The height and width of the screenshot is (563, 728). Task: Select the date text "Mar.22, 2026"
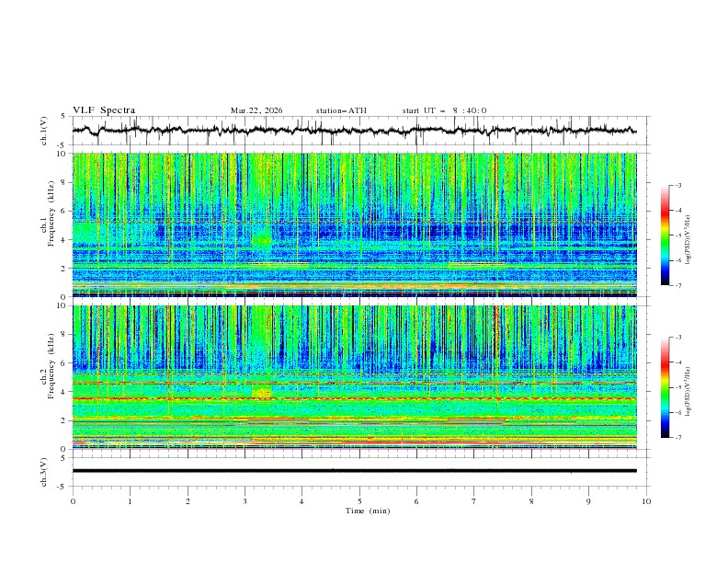click(x=256, y=110)
